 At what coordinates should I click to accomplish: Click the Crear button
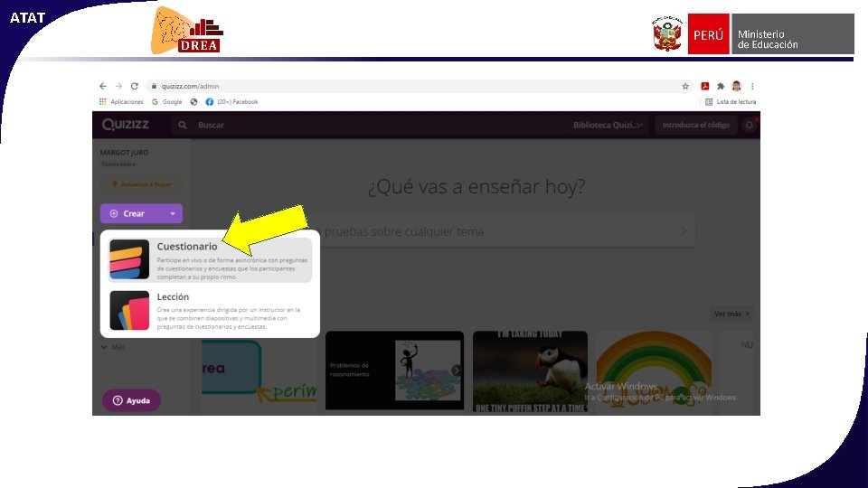(133, 213)
